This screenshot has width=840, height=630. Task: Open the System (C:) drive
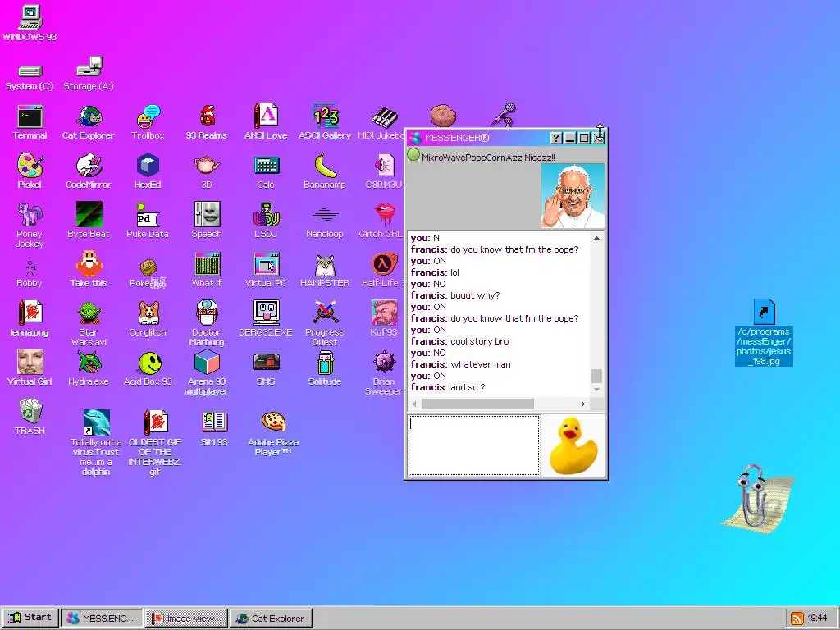(x=30, y=71)
